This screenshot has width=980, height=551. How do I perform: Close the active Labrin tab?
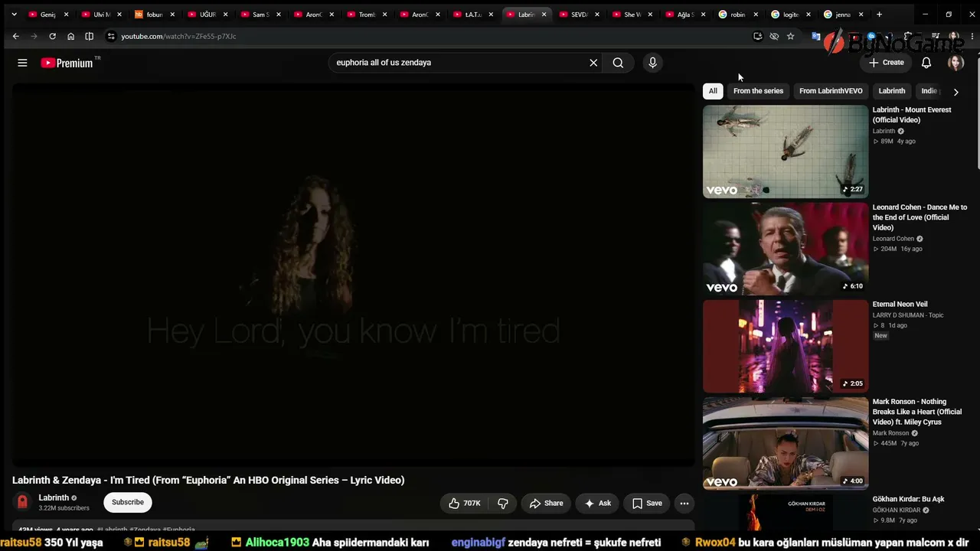coord(544,15)
